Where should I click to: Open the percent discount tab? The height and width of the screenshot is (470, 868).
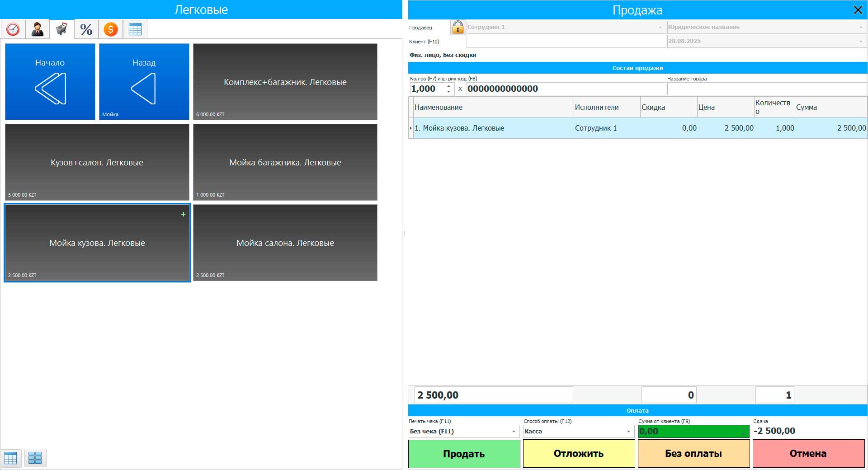[x=86, y=29]
